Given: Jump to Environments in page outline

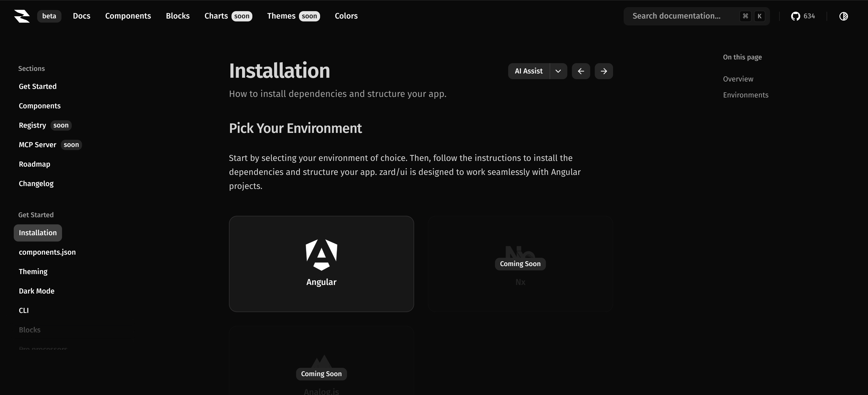Looking at the screenshot, I should coord(745,95).
